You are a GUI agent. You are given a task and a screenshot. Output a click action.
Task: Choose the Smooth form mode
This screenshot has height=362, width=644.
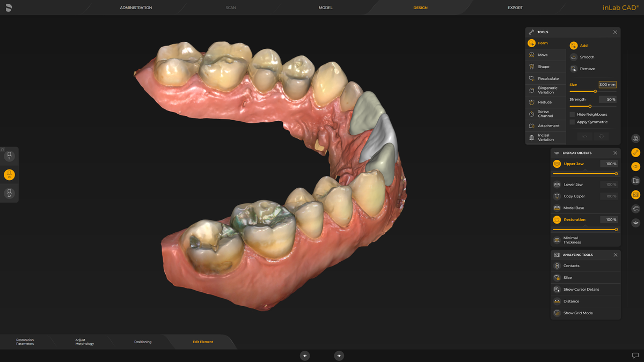(x=574, y=57)
